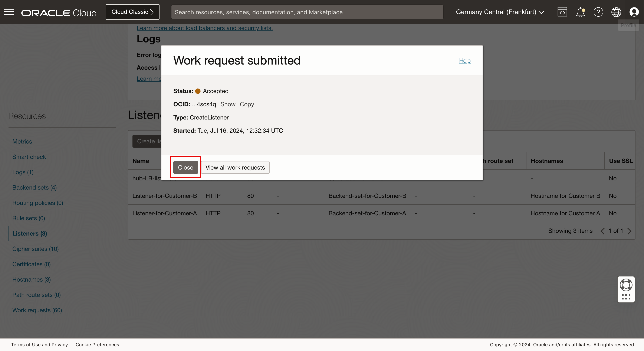Open the Profile avatar menu
This screenshot has height=351, width=644.
pos(634,12)
